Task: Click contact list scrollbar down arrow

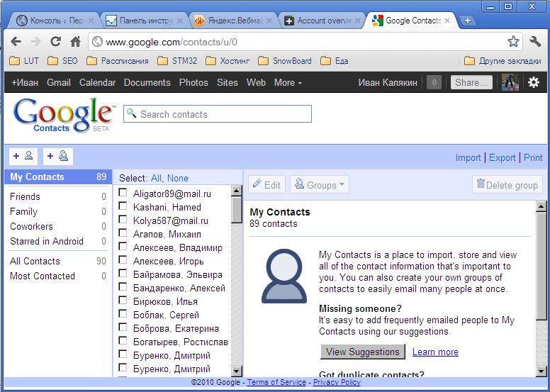Action: [237, 371]
